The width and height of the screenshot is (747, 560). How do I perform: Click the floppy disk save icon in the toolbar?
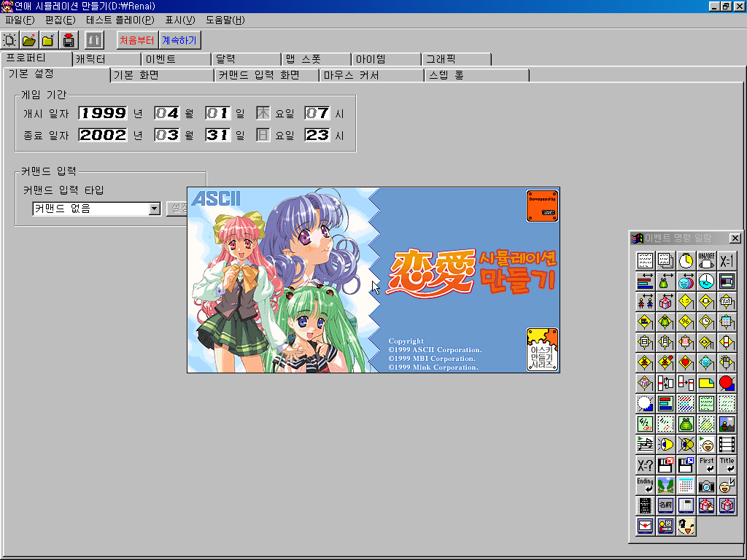click(69, 40)
